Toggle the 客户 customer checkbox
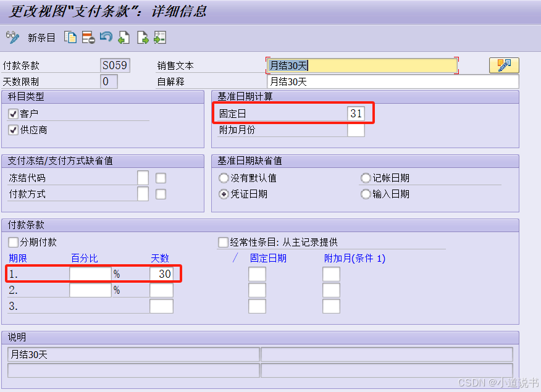541x392 pixels. pyautogui.click(x=13, y=114)
